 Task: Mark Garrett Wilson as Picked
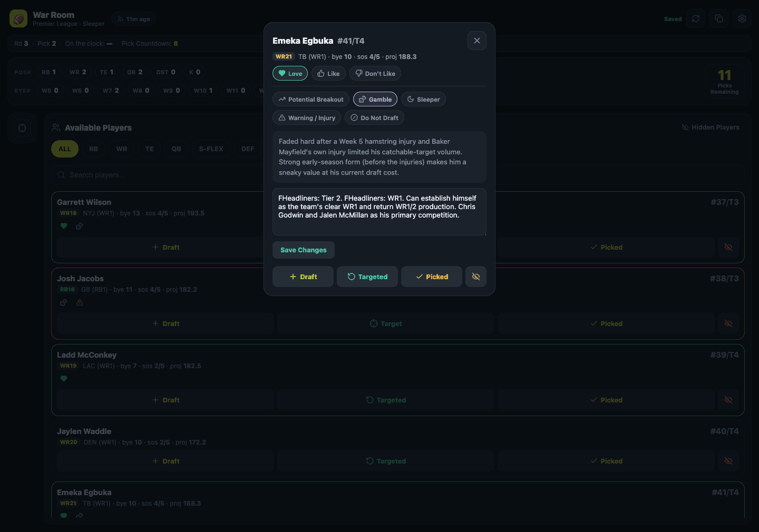click(606, 247)
